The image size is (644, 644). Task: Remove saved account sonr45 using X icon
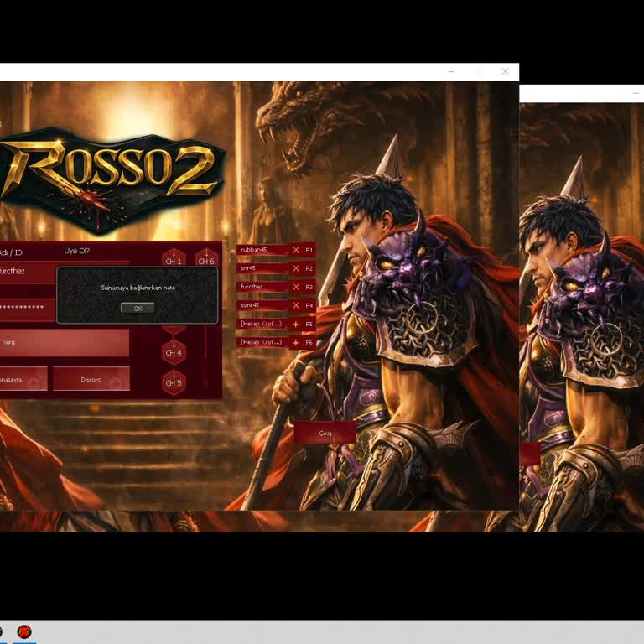click(296, 305)
